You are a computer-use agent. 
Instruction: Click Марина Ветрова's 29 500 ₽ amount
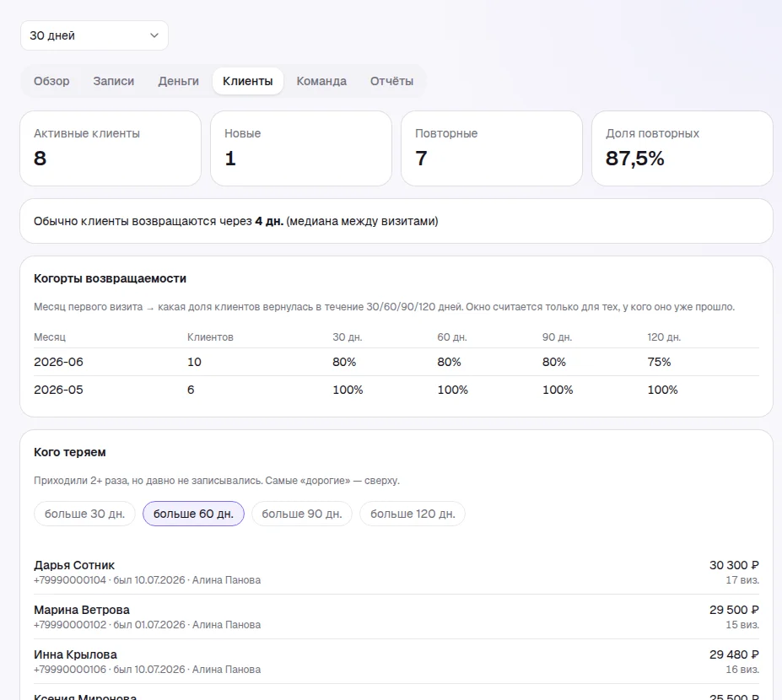(734, 610)
